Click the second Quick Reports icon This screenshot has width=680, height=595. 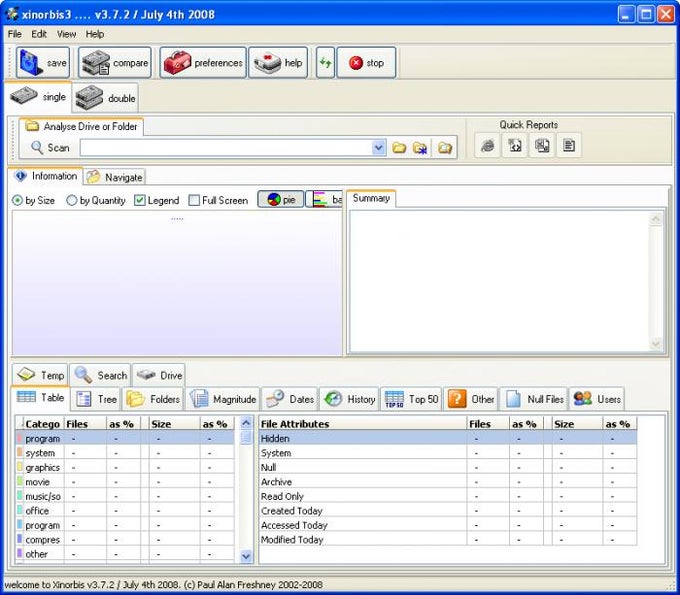515,145
